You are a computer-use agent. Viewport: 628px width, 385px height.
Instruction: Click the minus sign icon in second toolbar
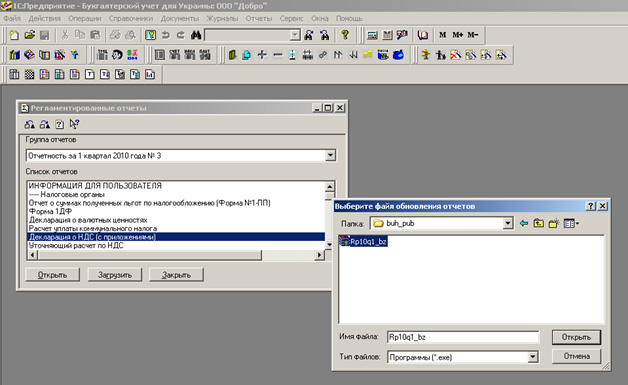(x=278, y=54)
